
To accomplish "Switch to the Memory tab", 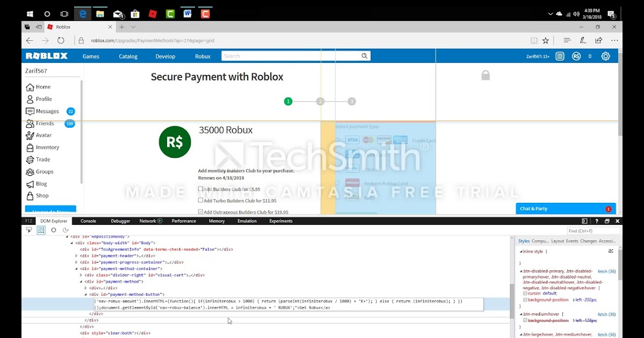I will [217, 221].
